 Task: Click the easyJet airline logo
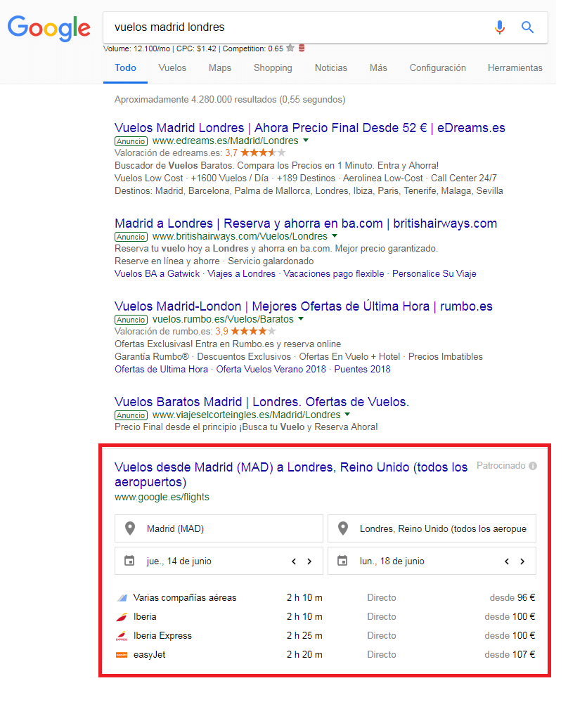pos(122,655)
